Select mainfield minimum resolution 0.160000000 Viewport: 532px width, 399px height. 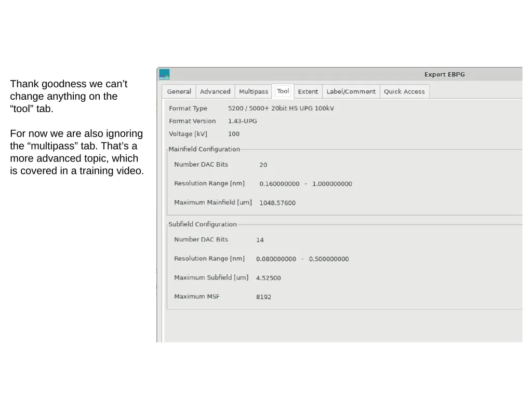280,184
